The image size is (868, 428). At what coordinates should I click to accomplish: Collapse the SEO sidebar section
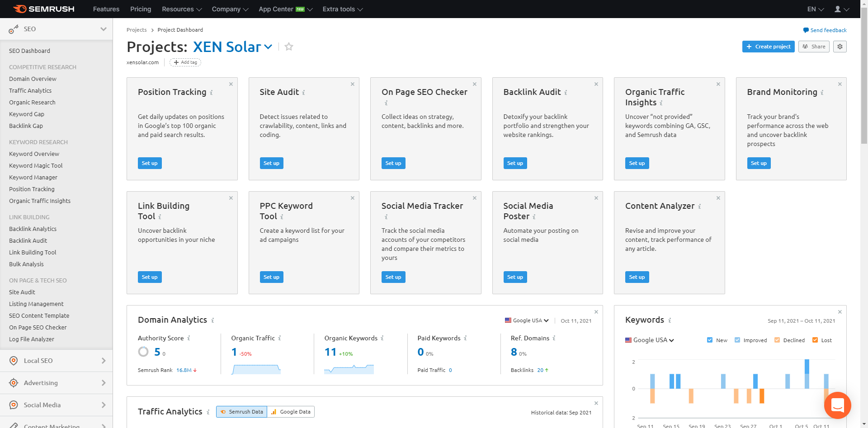pos(104,29)
